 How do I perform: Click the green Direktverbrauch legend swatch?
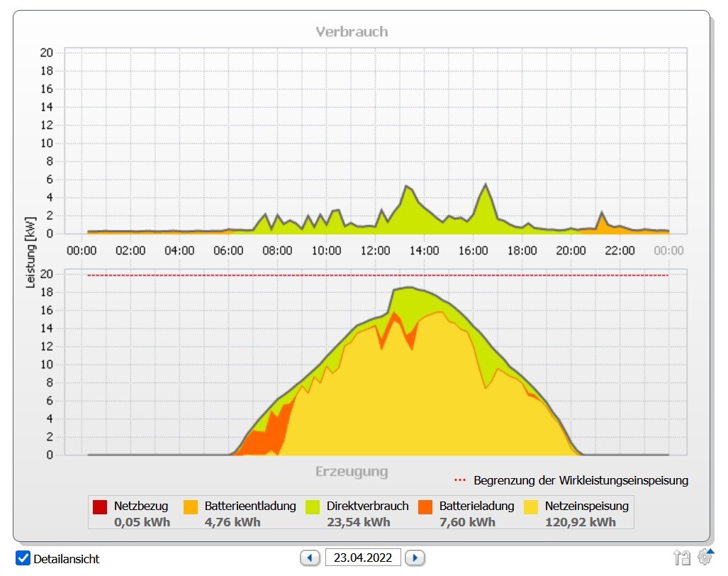tap(313, 506)
